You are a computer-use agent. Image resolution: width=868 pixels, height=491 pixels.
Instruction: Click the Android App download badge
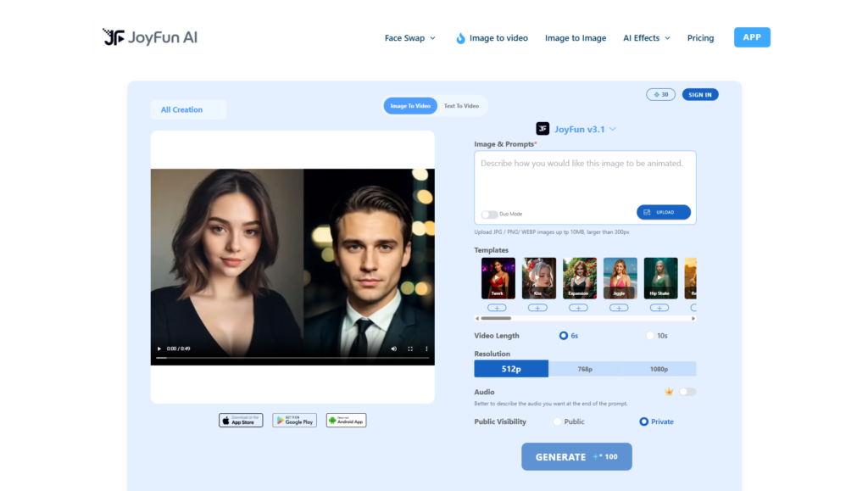click(x=346, y=420)
